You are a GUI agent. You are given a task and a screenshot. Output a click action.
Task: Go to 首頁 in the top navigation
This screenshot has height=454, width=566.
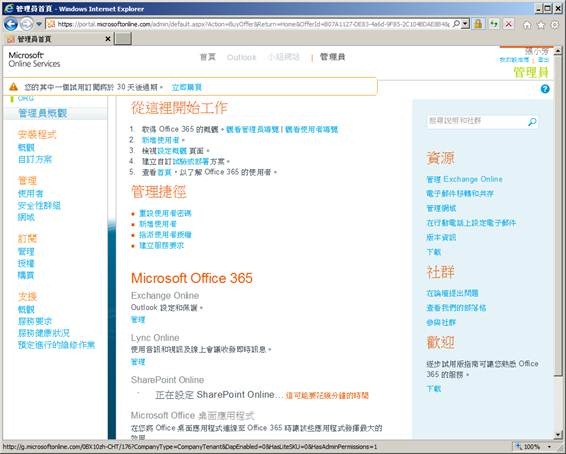click(208, 57)
